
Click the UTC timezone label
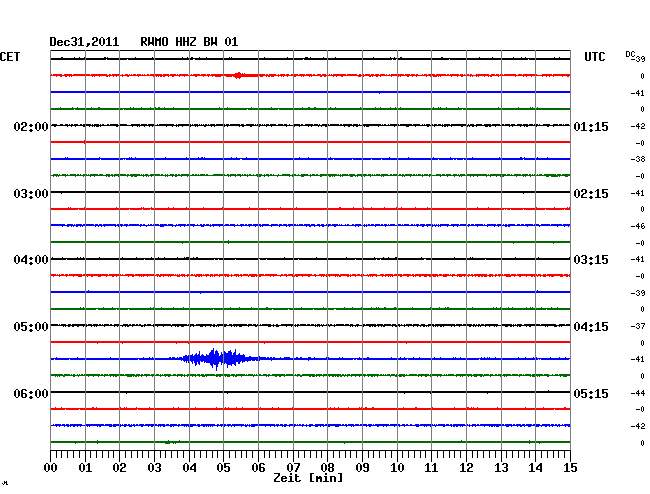[595, 57]
